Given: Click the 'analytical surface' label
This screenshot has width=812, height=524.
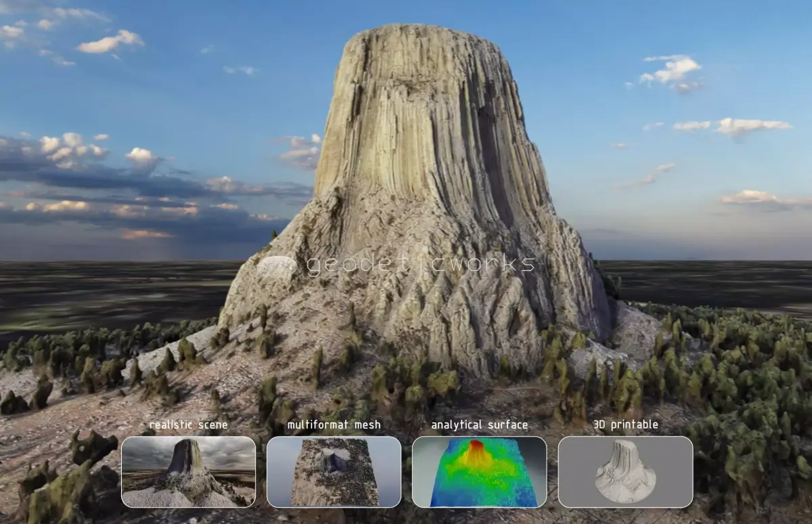Looking at the screenshot, I should pos(479,425).
